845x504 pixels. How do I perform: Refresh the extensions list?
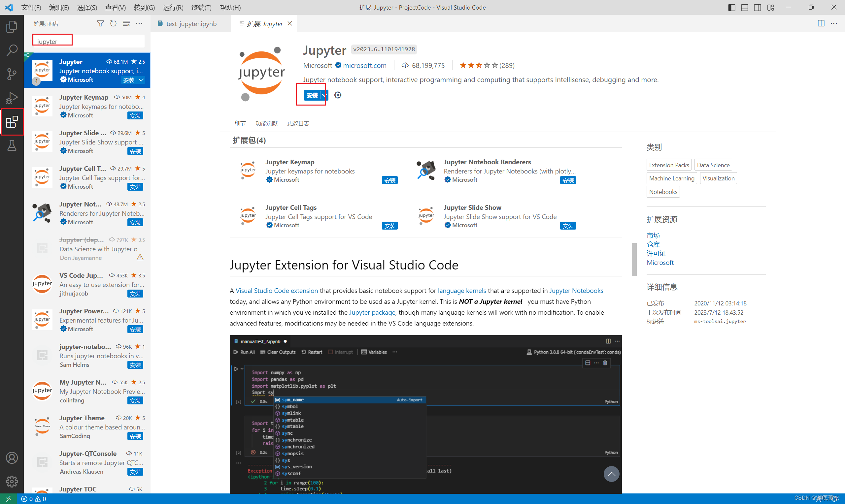(x=113, y=23)
